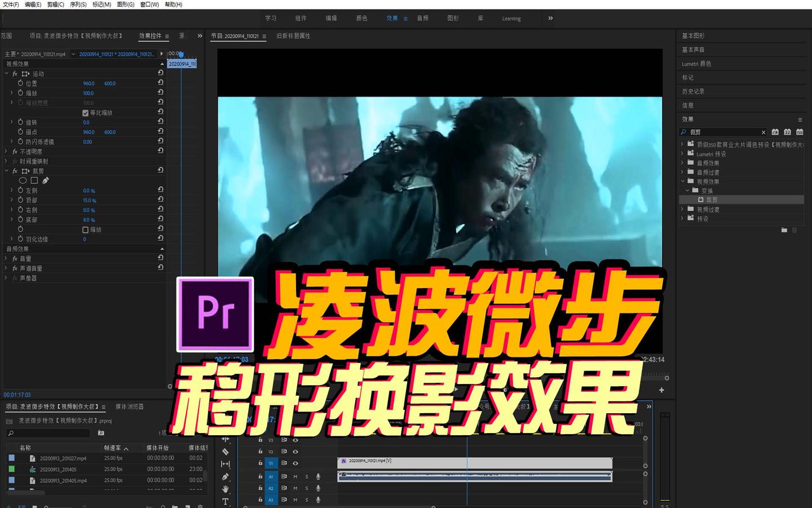
Task: Expand the Lumetri 预设 folder
Action: pyautogui.click(x=682, y=153)
